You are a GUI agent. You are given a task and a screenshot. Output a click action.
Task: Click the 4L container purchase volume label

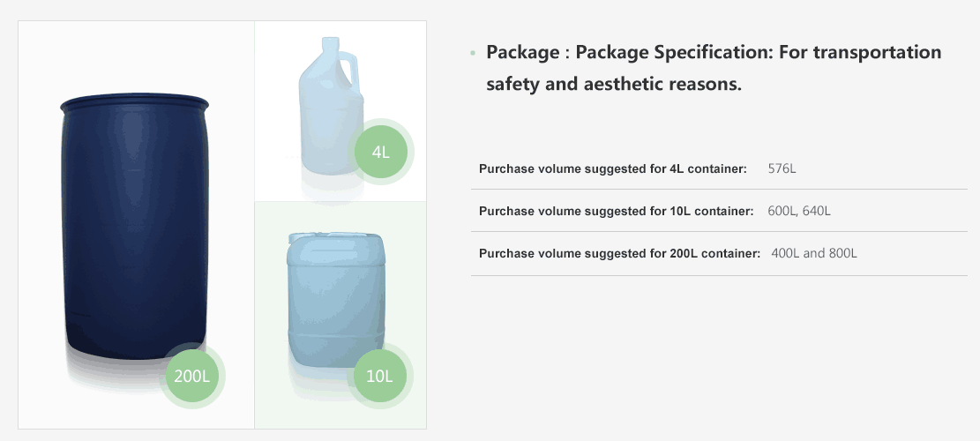tap(613, 168)
